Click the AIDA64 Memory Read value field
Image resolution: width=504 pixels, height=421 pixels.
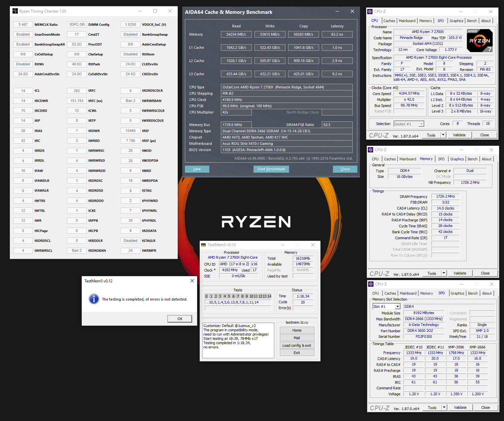(236, 34)
